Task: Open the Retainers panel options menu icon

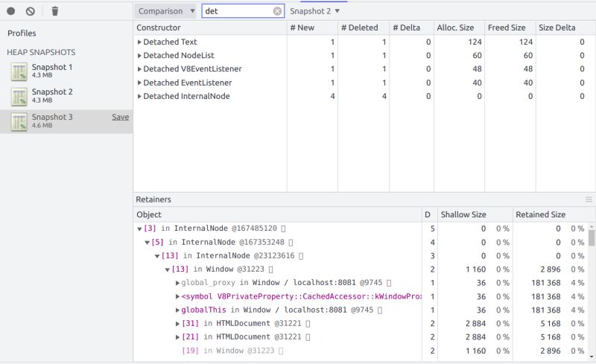Action: coord(589,199)
